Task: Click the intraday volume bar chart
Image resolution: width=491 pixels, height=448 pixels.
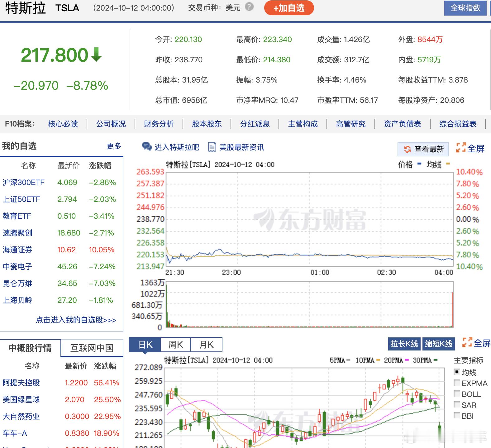Action: point(309,304)
